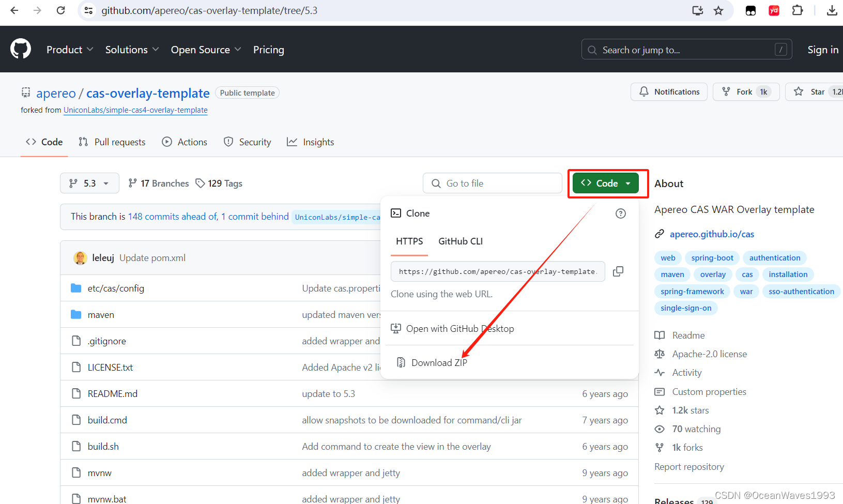Expand the Product menu

[x=70, y=50]
